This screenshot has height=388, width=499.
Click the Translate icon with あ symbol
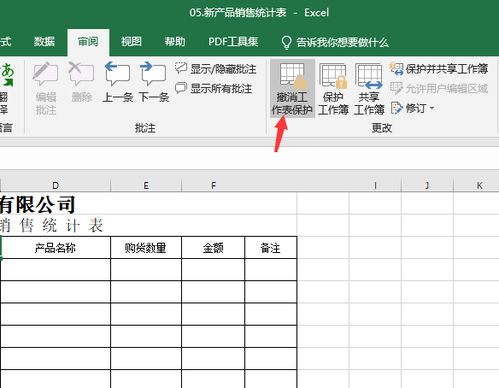click(7, 75)
